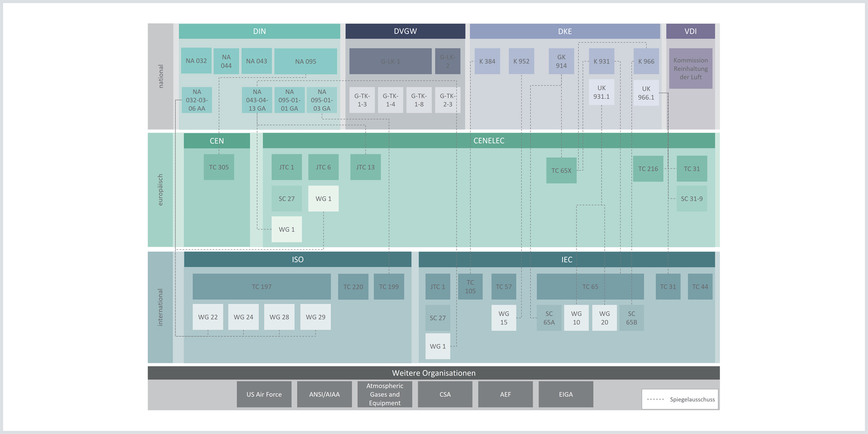Select the TC 220 box
The height and width of the screenshot is (434, 868).
353,286
